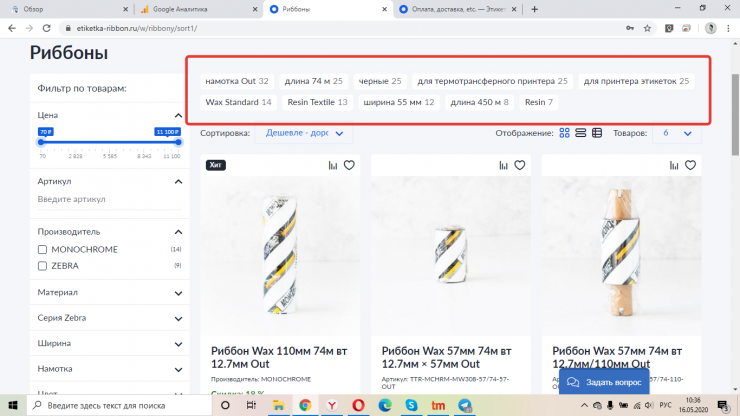Filter by Resin 7 tag
This screenshot has width=740, height=416.
538,102
